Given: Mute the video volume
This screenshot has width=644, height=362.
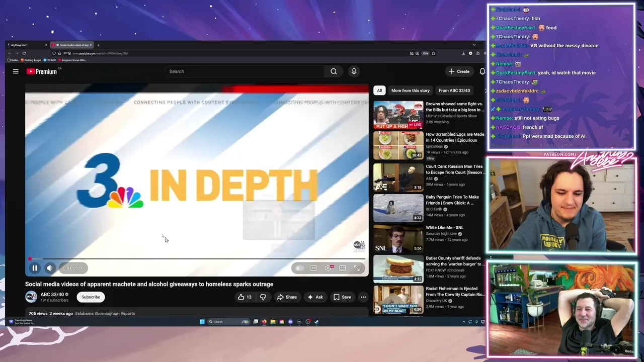Looking at the screenshot, I should point(50,268).
